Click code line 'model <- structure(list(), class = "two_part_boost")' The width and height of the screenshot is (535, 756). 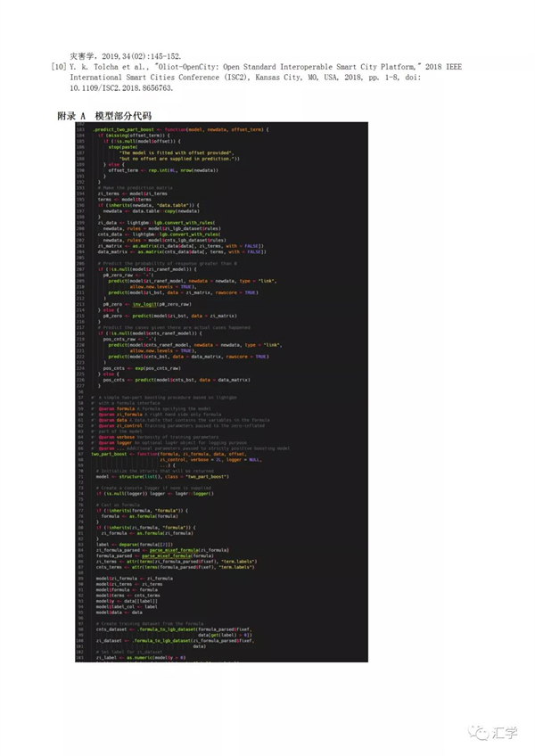click(x=162, y=477)
